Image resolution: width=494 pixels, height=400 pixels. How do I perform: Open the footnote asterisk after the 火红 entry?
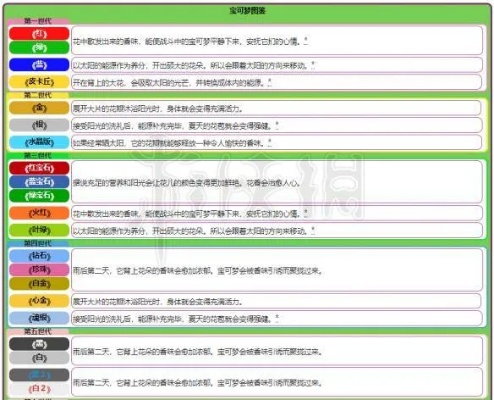click(306, 213)
